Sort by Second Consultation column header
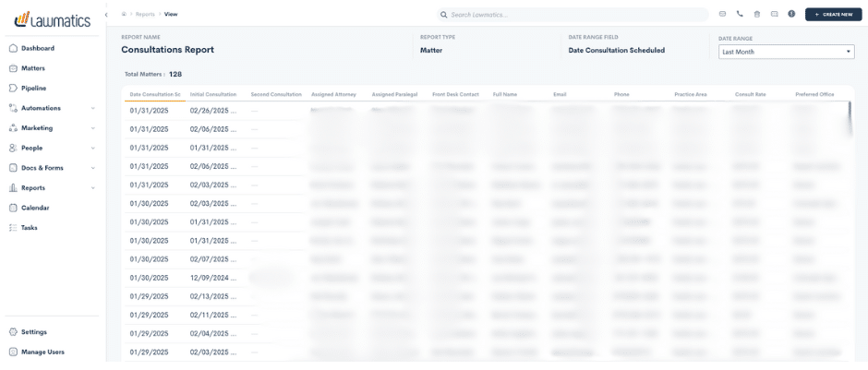The image size is (868, 370). tap(276, 94)
